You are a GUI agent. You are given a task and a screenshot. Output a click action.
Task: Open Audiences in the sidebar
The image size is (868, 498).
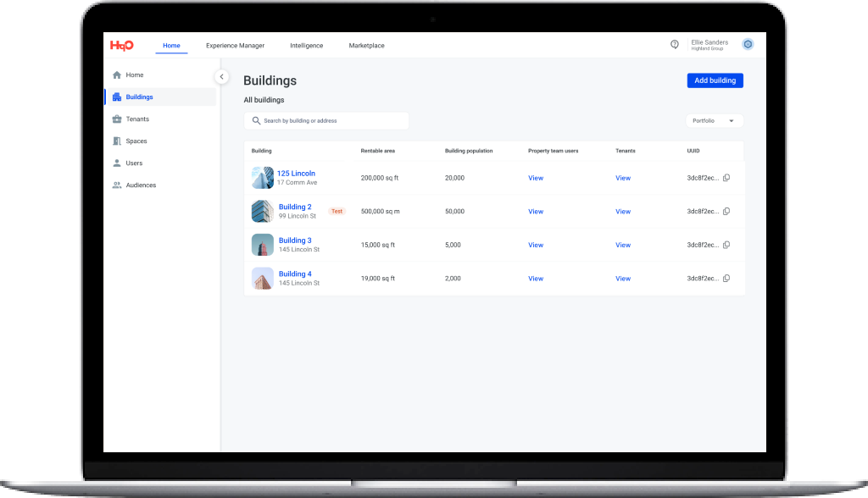tap(141, 185)
